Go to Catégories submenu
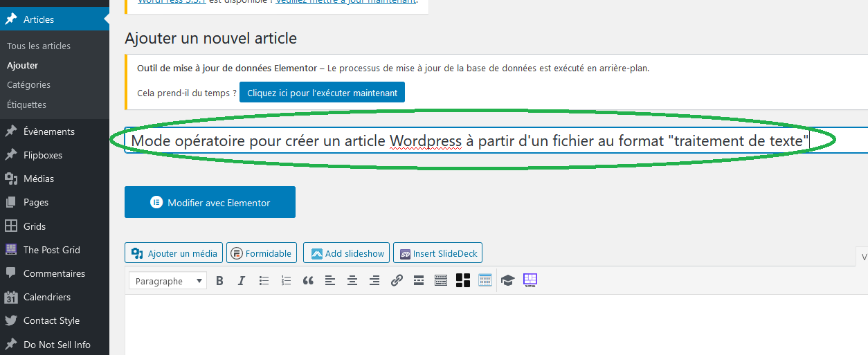Image resolution: width=868 pixels, height=355 pixels. pyautogui.click(x=28, y=84)
